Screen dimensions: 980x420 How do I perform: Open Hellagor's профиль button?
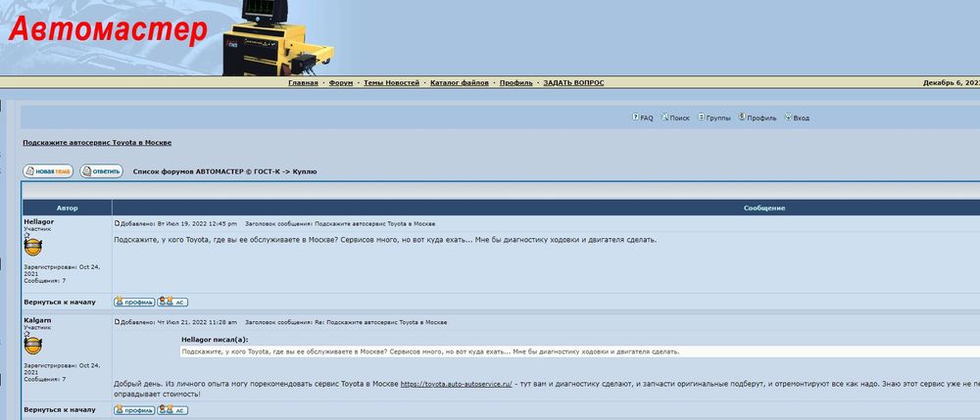(x=134, y=302)
